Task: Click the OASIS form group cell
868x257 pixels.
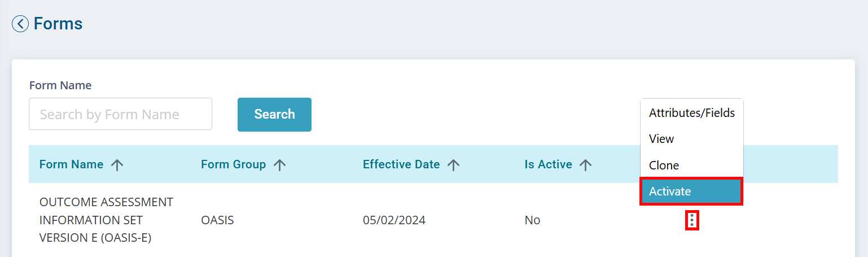Action: [217, 220]
